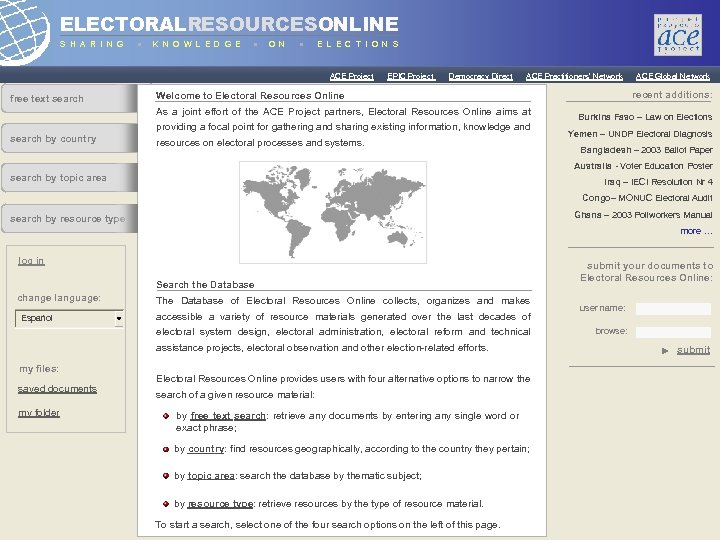
Task: Click 'Search the Database' heading
Action: click(205, 284)
